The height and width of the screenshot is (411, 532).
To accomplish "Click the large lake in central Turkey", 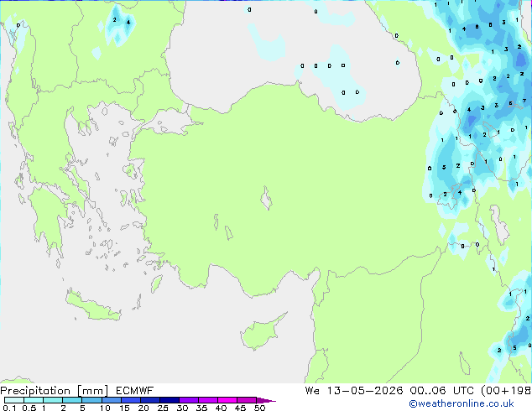I will (x=266, y=199).
